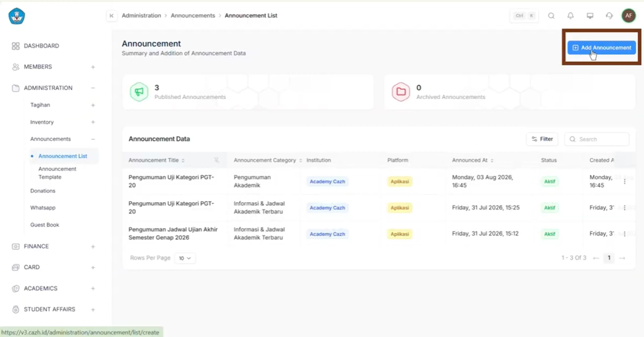Open the AF user avatar menu
This screenshot has height=337, width=644.
point(629,16)
